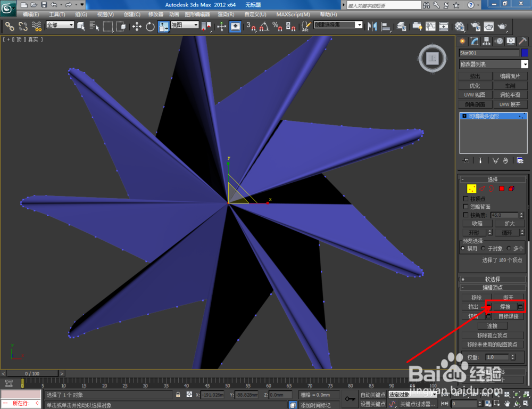Collapse the 编辑顶点 rollout

(492, 288)
